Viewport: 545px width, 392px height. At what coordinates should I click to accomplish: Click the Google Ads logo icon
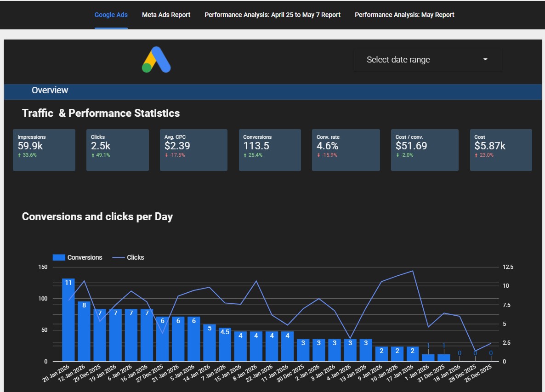tap(156, 60)
